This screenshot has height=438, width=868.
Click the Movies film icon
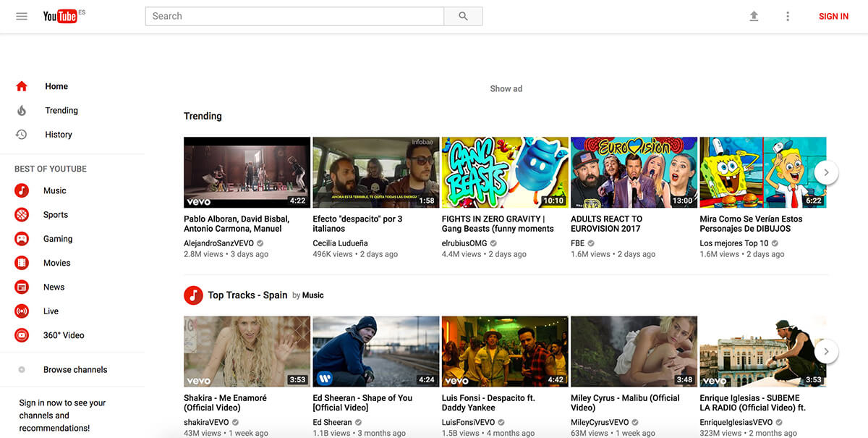(22, 263)
